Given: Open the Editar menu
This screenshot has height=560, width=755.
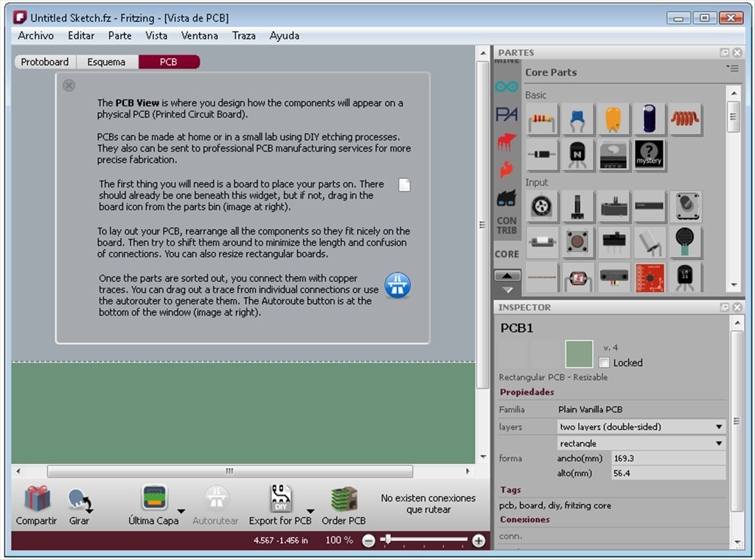Looking at the screenshot, I should [x=81, y=35].
